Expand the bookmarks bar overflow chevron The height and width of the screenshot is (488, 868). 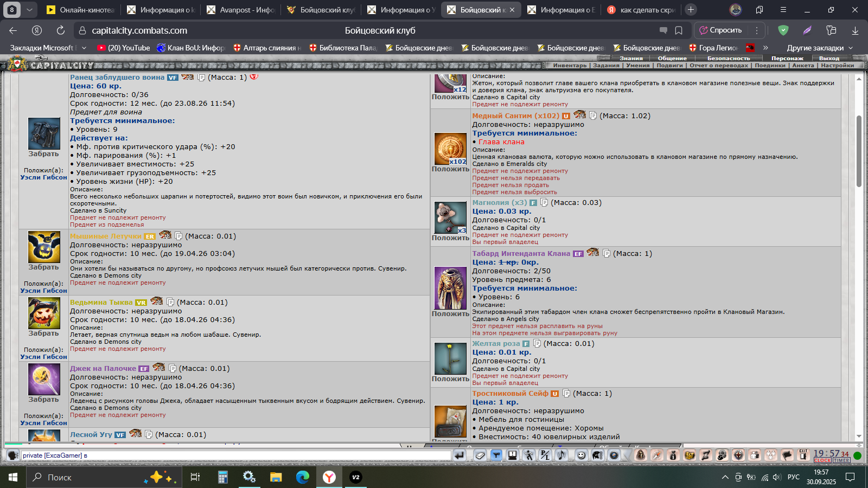tap(765, 48)
